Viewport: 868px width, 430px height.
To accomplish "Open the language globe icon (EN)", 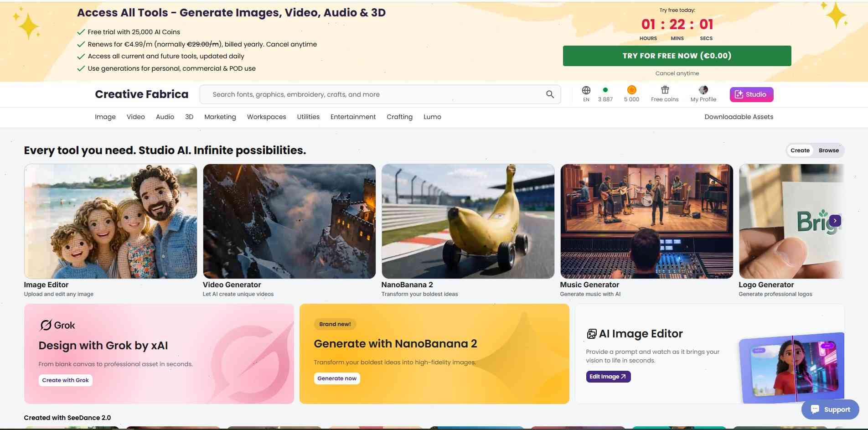I will (x=586, y=90).
